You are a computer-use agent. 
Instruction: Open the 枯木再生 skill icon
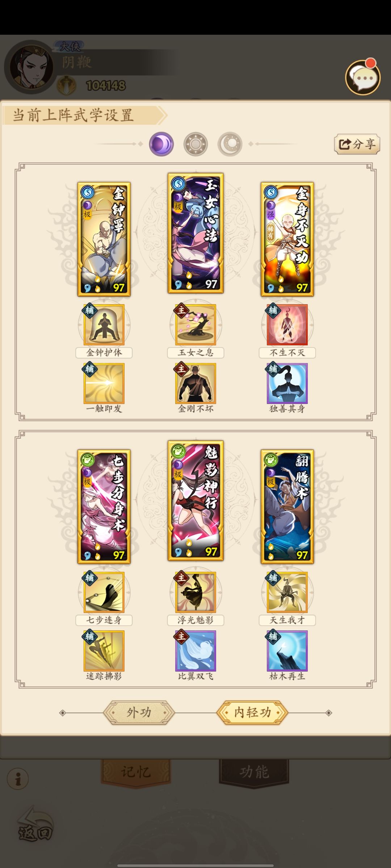287,651
